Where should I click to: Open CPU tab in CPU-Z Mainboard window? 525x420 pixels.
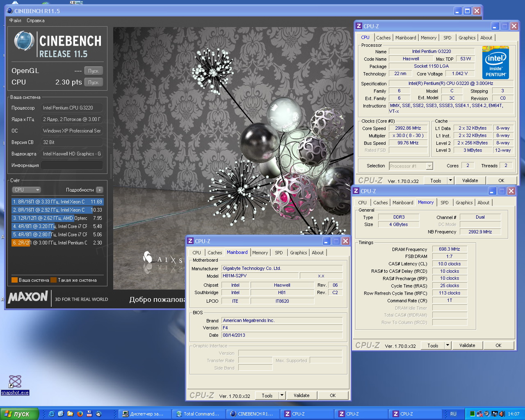pyautogui.click(x=196, y=253)
